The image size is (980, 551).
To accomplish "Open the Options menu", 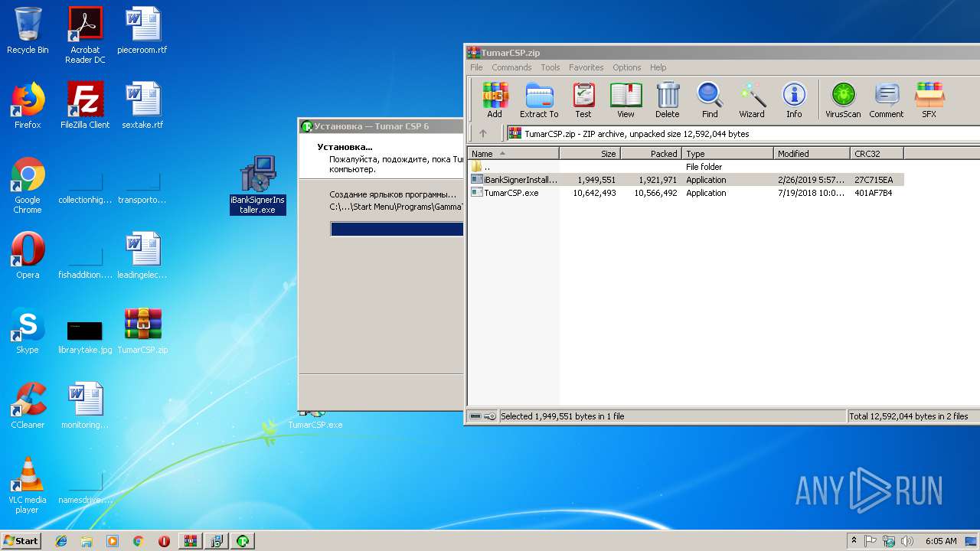I will click(x=626, y=67).
